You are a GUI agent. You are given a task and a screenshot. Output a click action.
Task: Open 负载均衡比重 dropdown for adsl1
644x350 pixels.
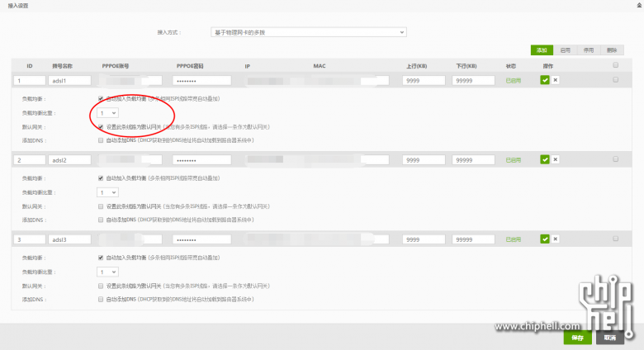pyautogui.click(x=107, y=113)
